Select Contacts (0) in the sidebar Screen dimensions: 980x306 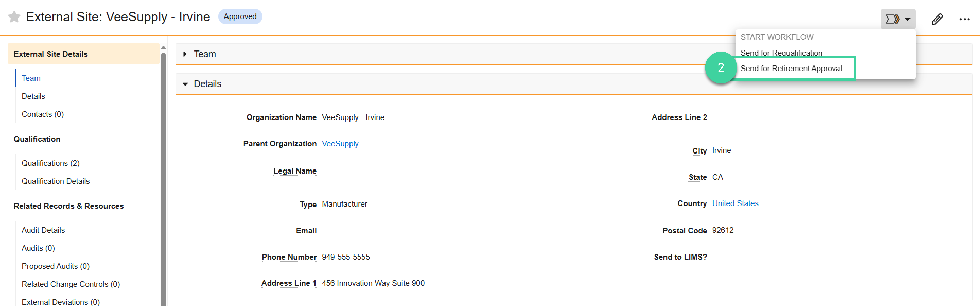click(x=42, y=114)
